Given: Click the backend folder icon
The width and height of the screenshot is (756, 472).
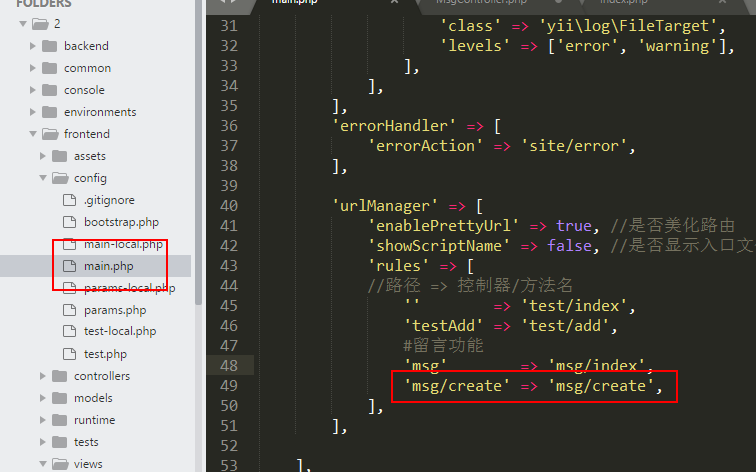Looking at the screenshot, I should click(x=49, y=46).
